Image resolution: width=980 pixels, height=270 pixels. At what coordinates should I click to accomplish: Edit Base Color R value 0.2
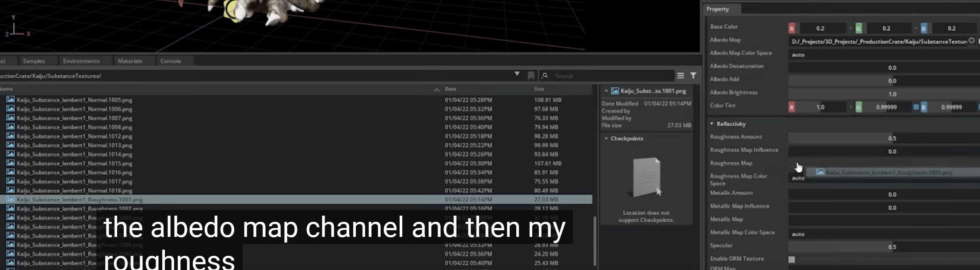coord(820,28)
